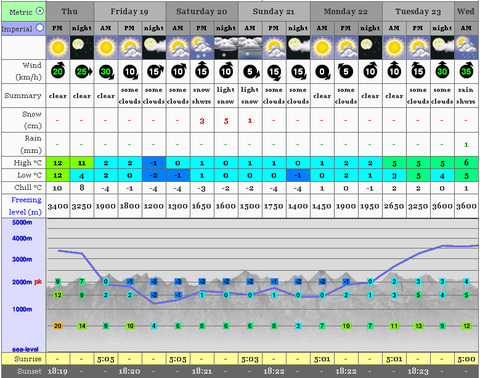Click the sunny icon for Thursday PM
480x378 pixels.
point(58,48)
